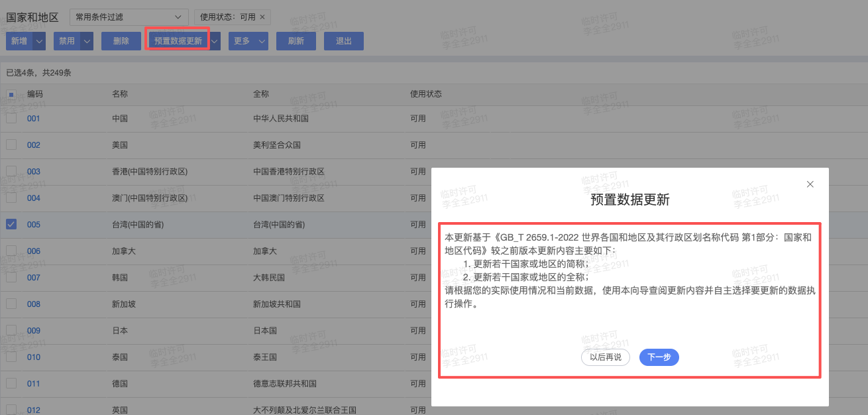Uncheck the box for row 005 台湾
868x415 pixels.
click(11, 224)
